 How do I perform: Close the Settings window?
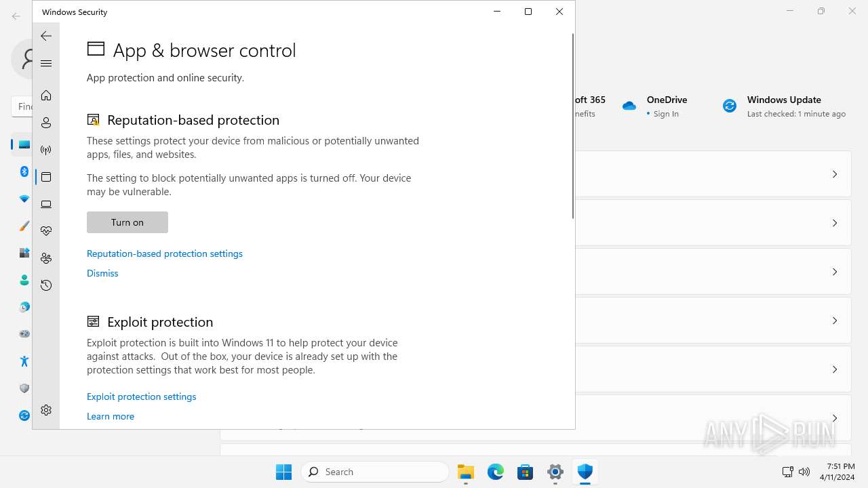[x=852, y=11]
